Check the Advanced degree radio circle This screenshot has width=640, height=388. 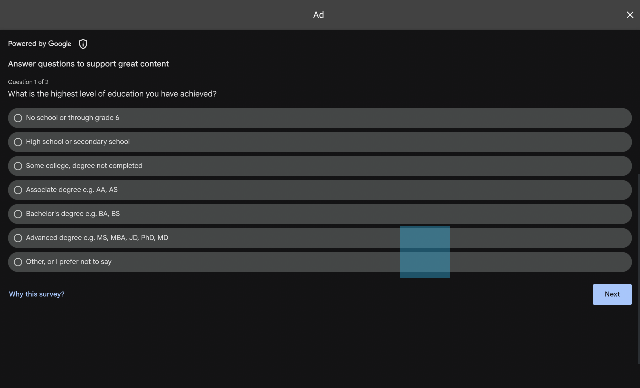pos(18,238)
